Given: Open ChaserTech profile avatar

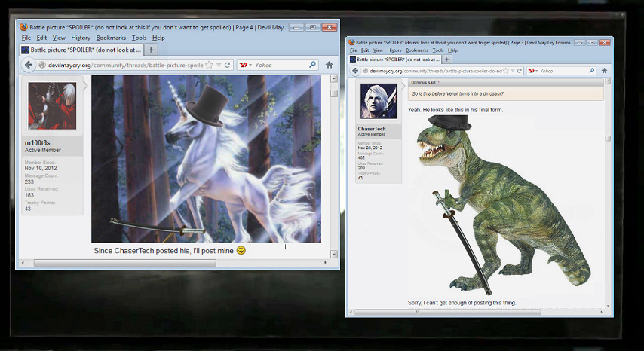Looking at the screenshot, I should pos(379,101).
